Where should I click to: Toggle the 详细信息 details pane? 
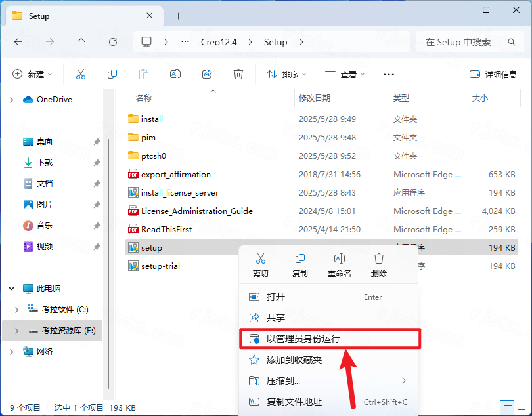493,74
